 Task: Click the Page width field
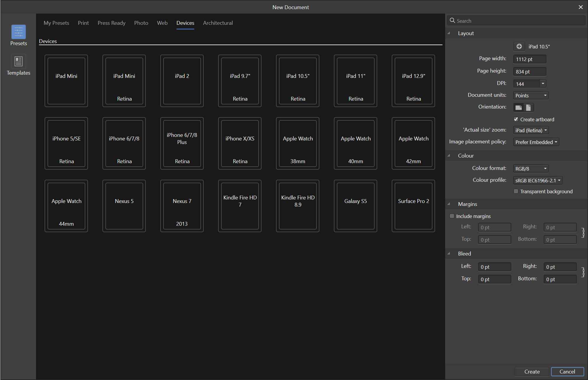530,59
